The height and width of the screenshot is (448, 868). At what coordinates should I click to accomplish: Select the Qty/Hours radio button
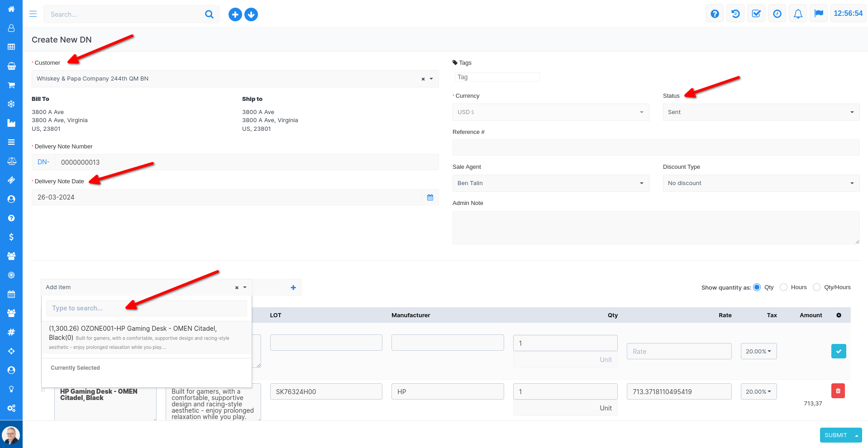tap(816, 287)
